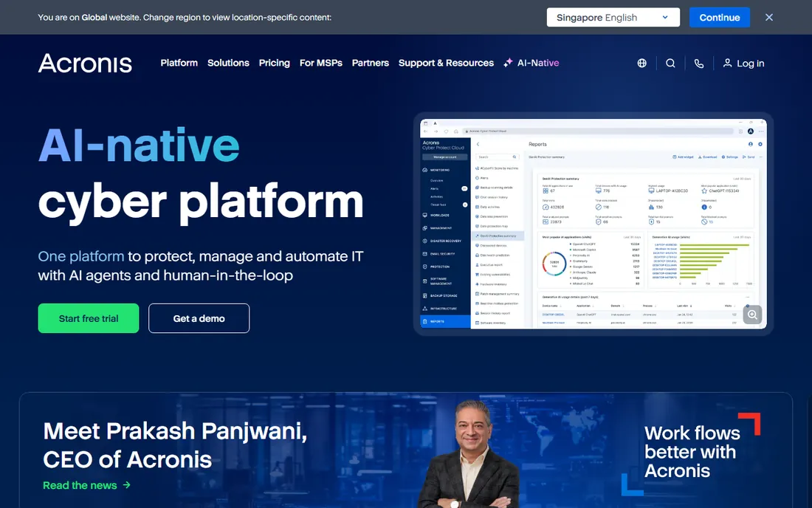Click the Cyber Protect Cloud dashboard screenshot
812x508 pixels.
pyautogui.click(x=593, y=224)
